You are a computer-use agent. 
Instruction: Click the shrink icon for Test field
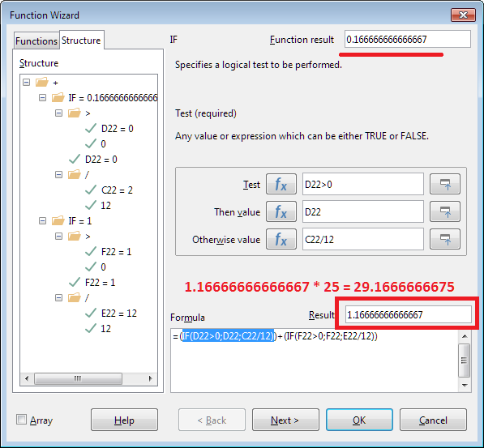[445, 184]
